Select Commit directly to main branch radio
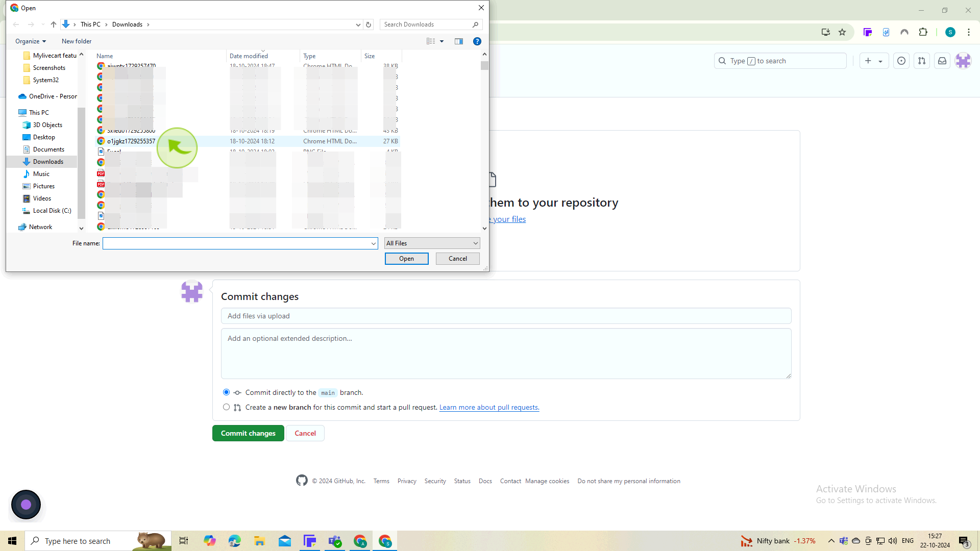Viewport: 980px width, 551px height. 226,392
